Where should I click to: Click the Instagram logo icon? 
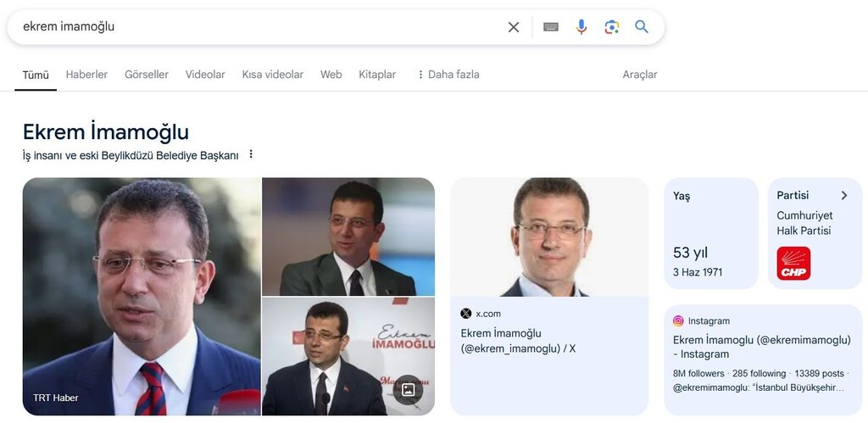678,321
